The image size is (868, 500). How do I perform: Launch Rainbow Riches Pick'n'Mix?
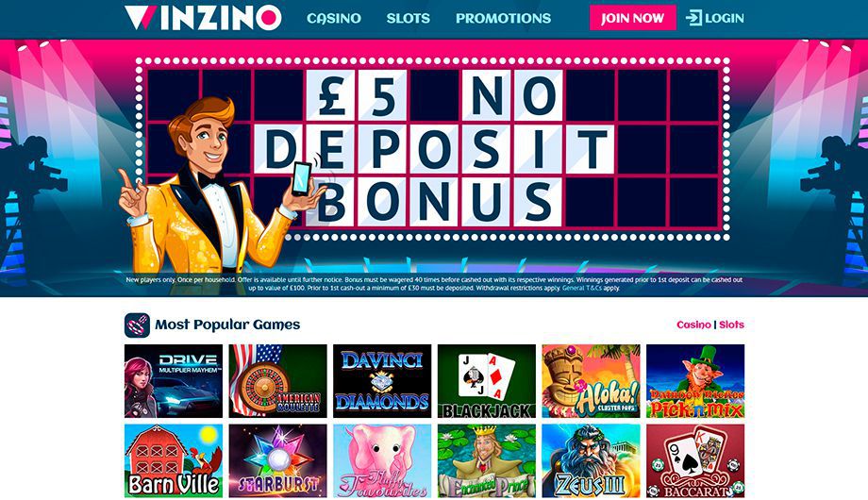click(695, 381)
